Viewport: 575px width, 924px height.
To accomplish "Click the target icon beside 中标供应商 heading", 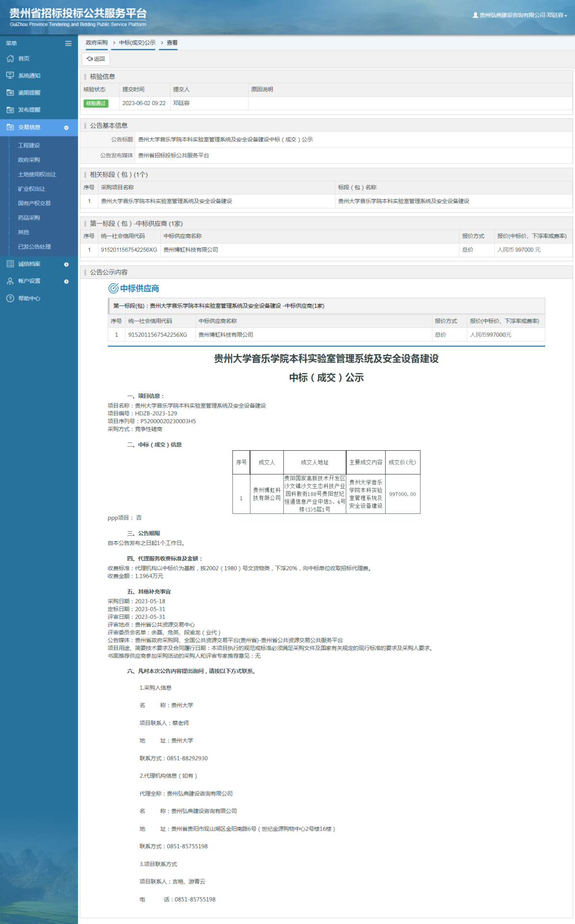I will (x=113, y=288).
